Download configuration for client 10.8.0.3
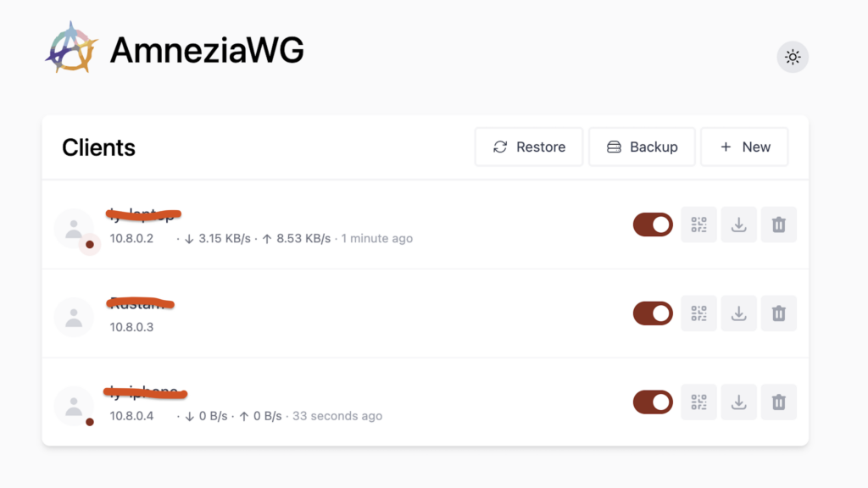This screenshot has height=488, width=868. (x=738, y=313)
